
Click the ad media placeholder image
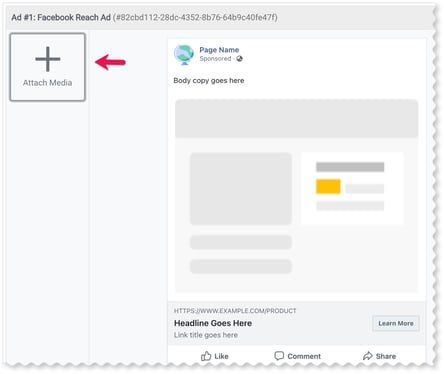point(296,196)
